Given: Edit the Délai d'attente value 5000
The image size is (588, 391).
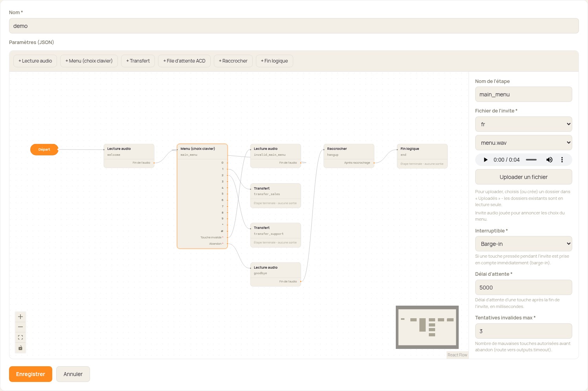Looking at the screenshot, I should click(524, 288).
